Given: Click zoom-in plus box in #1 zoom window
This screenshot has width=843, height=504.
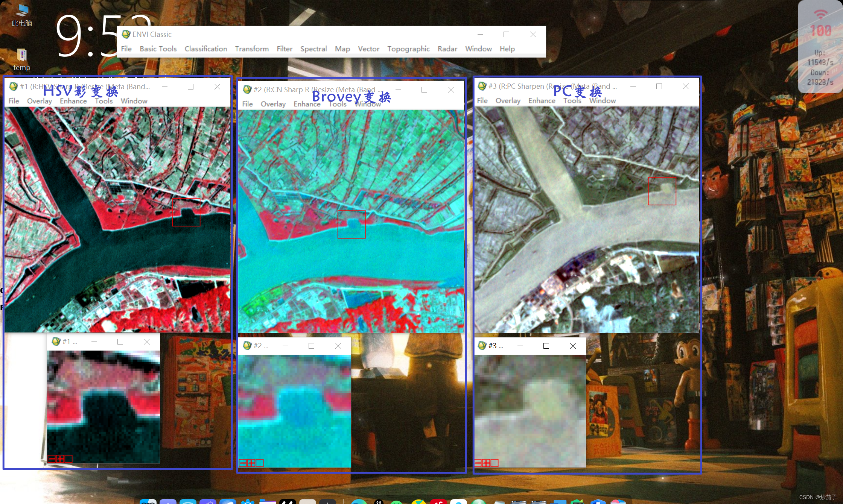Looking at the screenshot, I should click(60, 459).
